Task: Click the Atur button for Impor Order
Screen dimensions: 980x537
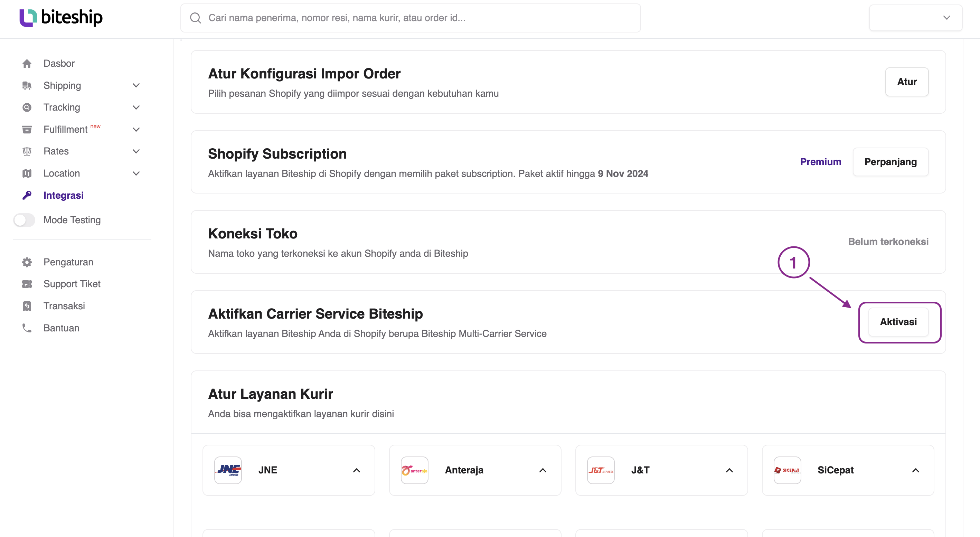Action: pos(907,82)
